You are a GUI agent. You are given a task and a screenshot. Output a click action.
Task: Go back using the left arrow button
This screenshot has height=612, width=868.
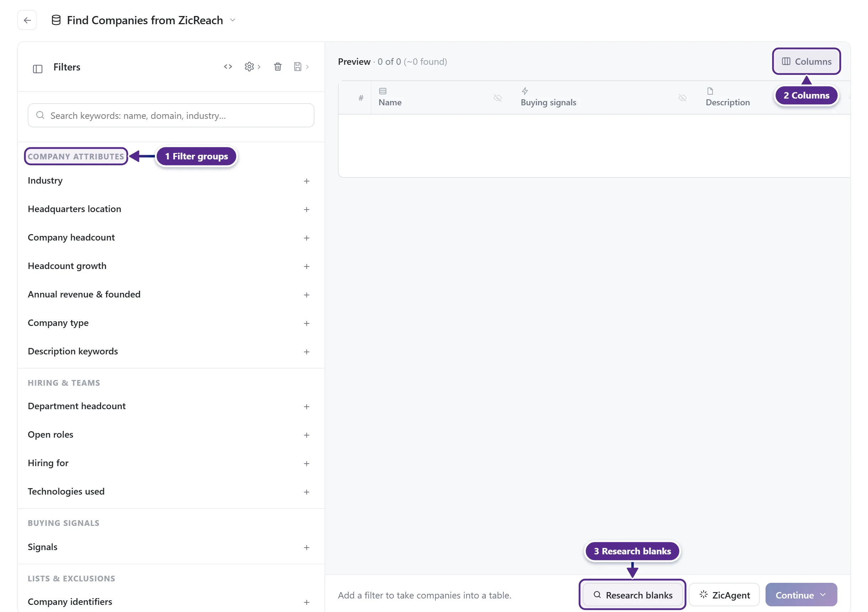(27, 20)
